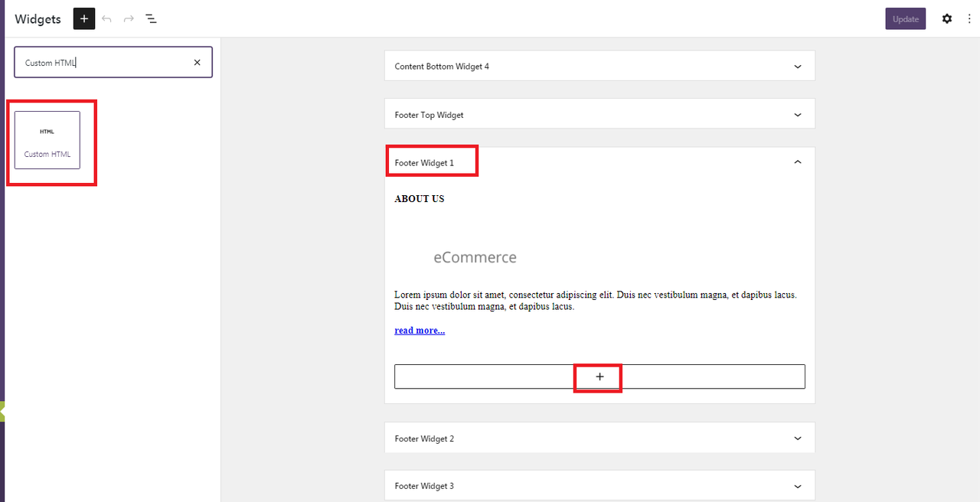Screen dimensions: 980x502
Task: Open the read more... link
Action: point(420,331)
